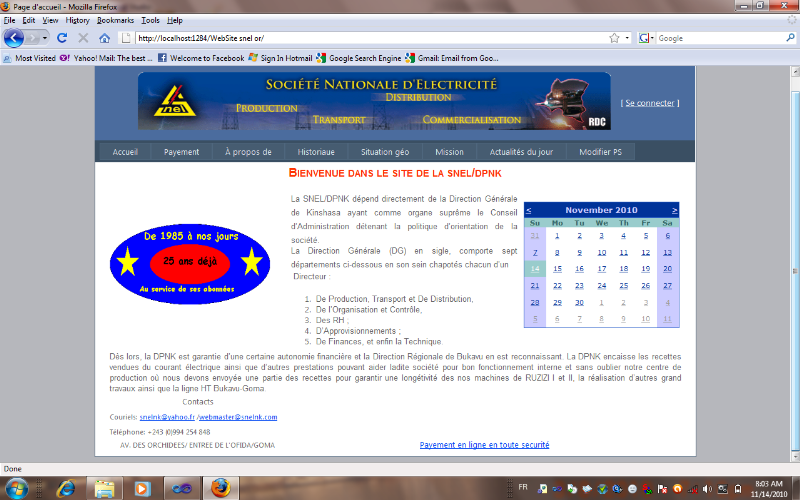
Task: Open the Tools menu
Action: click(150, 20)
